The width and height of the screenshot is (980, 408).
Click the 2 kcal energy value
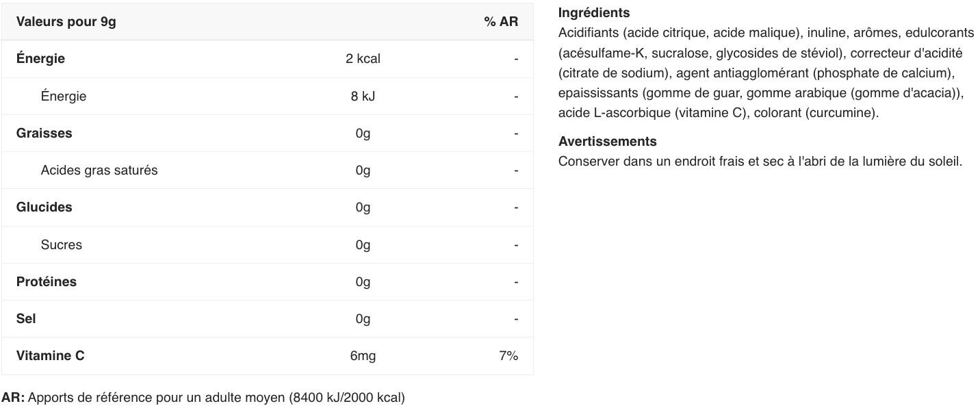(363, 59)
